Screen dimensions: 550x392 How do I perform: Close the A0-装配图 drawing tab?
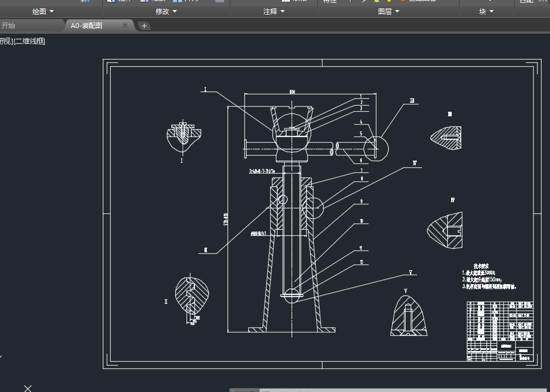125,26
